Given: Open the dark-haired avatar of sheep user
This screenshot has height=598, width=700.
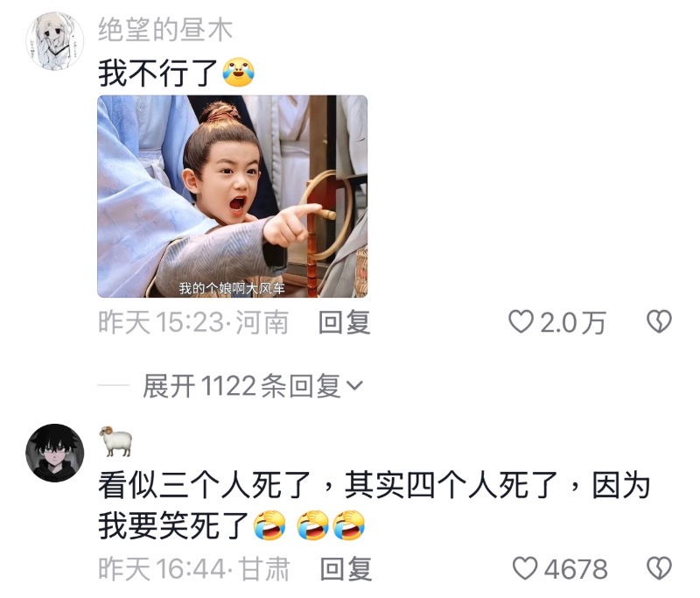Looking at the screenshot, I should (x=54, y=453).
